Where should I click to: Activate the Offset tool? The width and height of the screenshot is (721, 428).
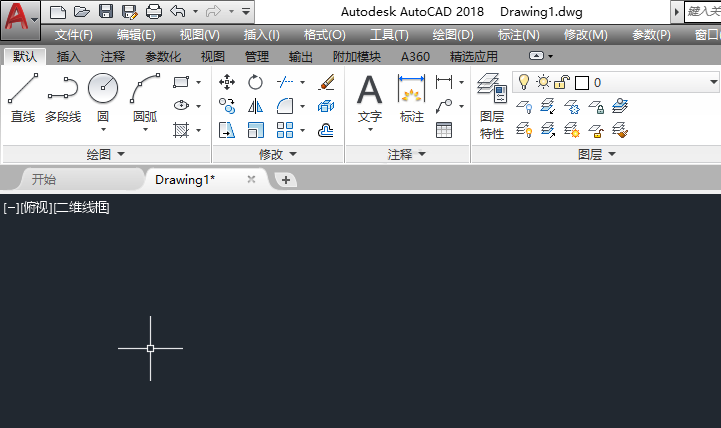(x=326, y=130)
